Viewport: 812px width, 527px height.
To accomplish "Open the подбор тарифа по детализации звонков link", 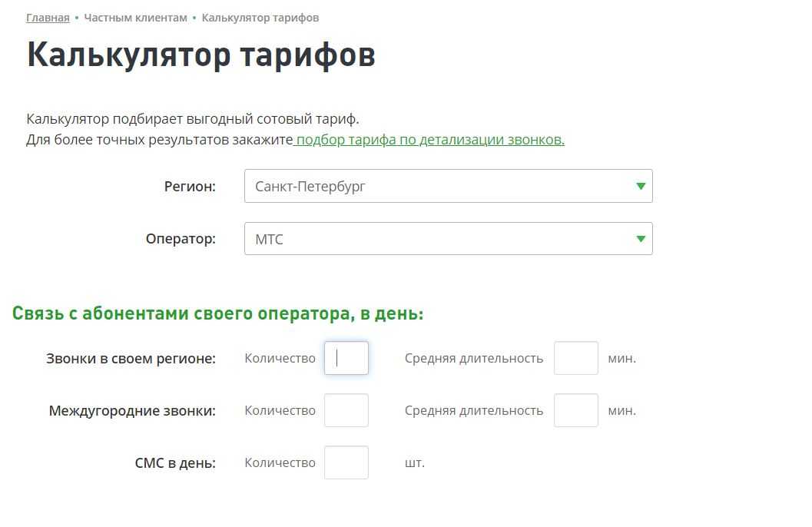I will click(429, 140).
